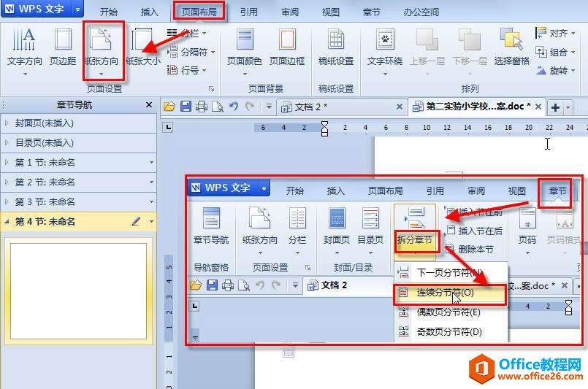This screenshot has height=389, width=588.
Task: Click the undo arrow in top toolbar
Action: click(234, 107)
